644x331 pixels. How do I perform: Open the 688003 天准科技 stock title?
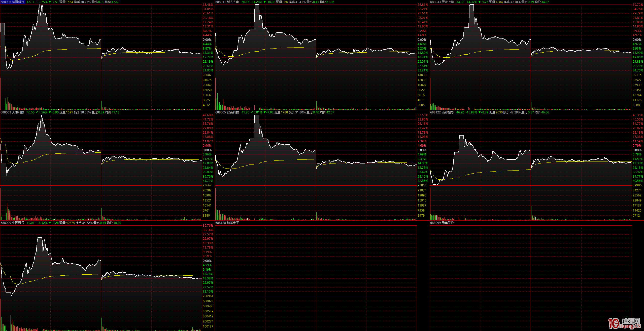[13, 112]
